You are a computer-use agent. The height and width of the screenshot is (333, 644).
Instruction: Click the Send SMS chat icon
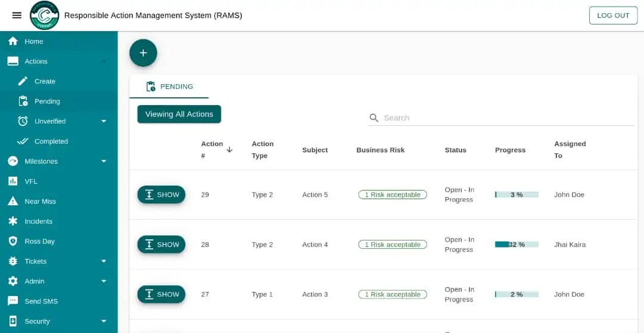(x=13, y=301)
